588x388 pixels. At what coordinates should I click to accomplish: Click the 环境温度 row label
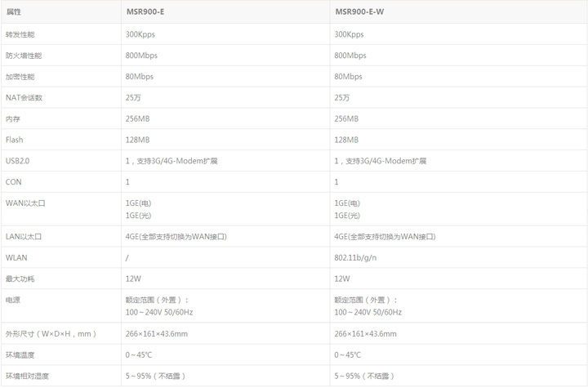20,355
